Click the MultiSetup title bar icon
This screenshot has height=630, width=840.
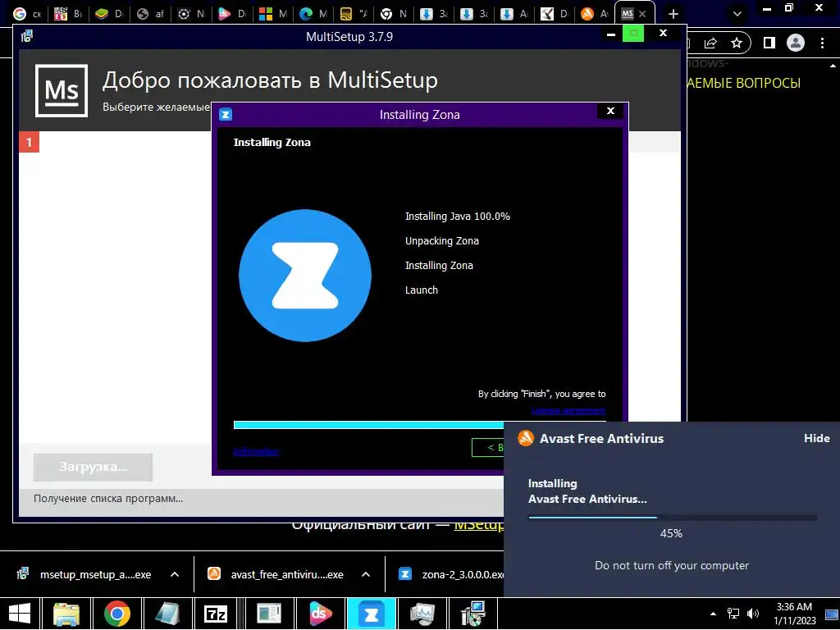(27, 36)
